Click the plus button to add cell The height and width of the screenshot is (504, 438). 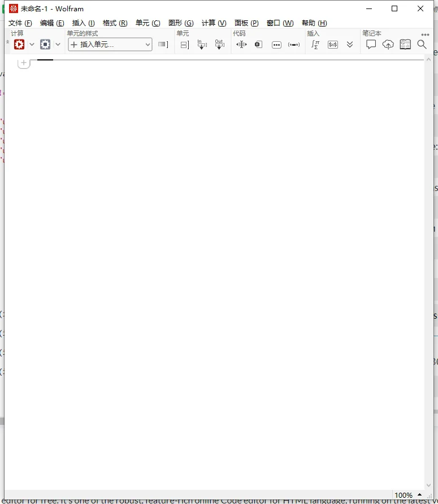pos(24,63)
